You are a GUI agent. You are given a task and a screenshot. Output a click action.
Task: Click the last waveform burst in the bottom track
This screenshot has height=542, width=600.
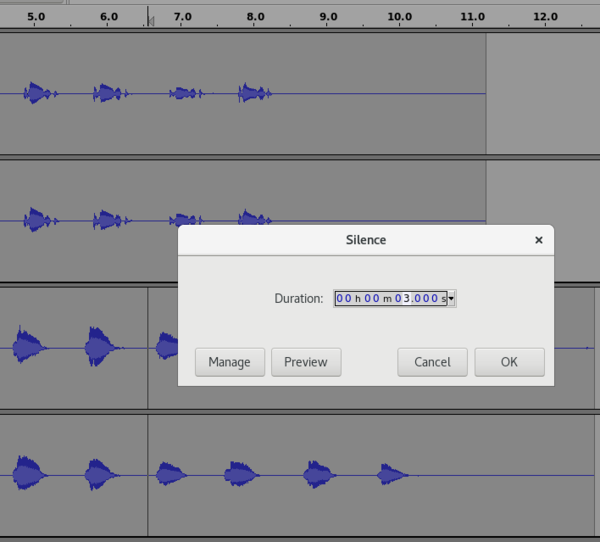(392, 475)
